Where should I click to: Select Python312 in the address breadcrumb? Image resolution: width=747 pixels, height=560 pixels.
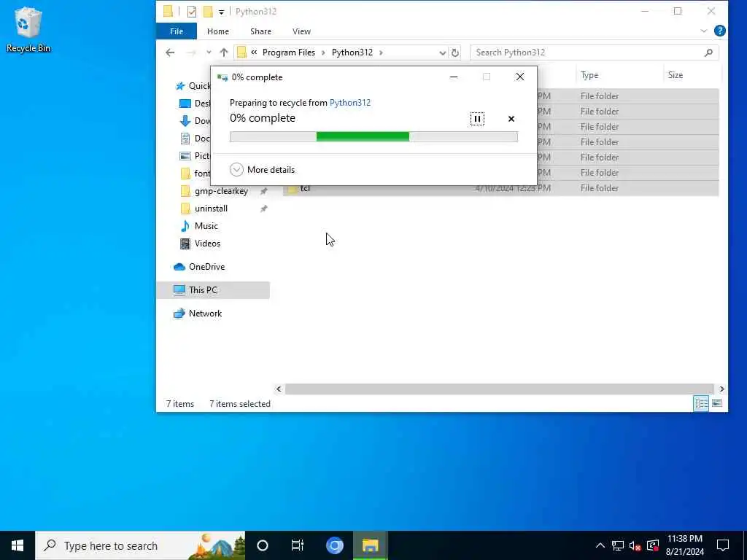(x=352, y=52)
